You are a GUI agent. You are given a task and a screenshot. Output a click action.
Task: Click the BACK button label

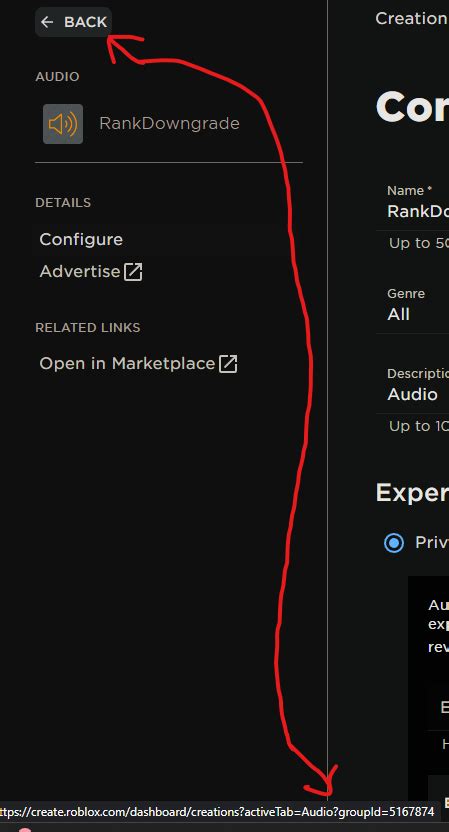[x=85, y=22]
